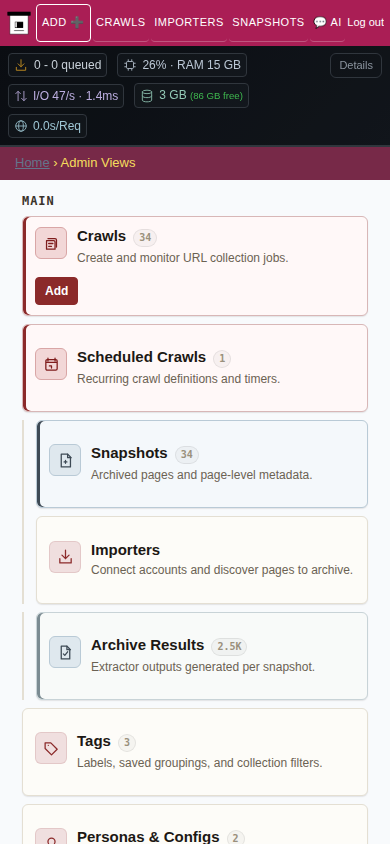This screenshot has width=390, height=844.
Task: Click the Snapshots count badge 34
Action: click(187, 455)
